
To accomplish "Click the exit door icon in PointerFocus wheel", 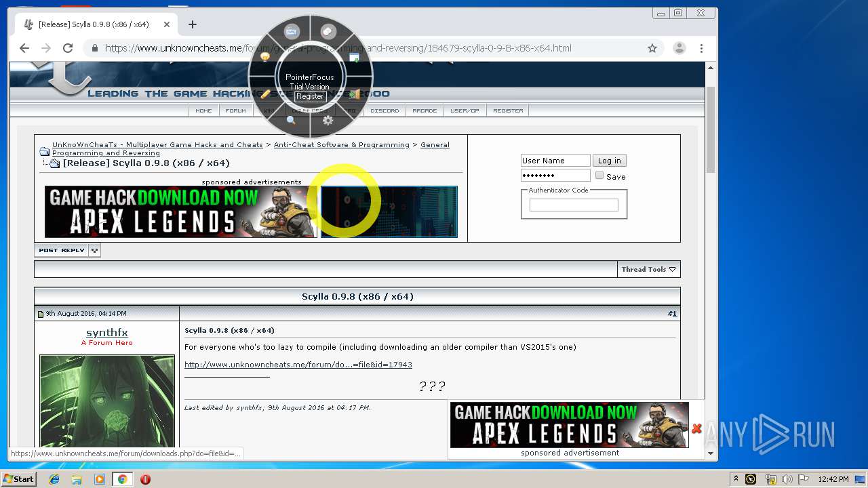I will coord(354,94).
